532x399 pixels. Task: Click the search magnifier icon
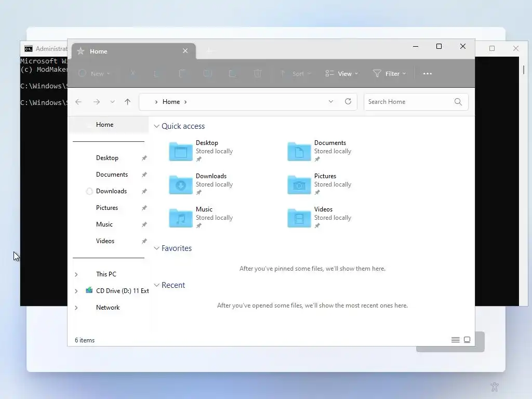pyautogui.click(x=458, y=102)
